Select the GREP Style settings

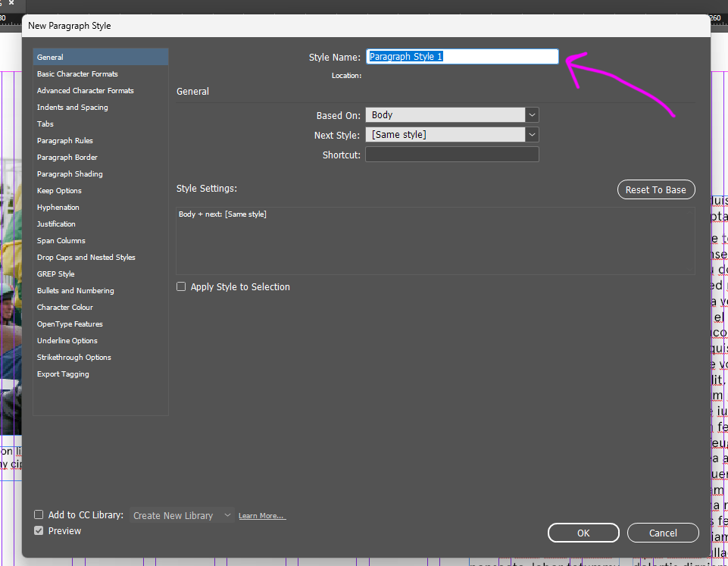(x=56, y=274)
